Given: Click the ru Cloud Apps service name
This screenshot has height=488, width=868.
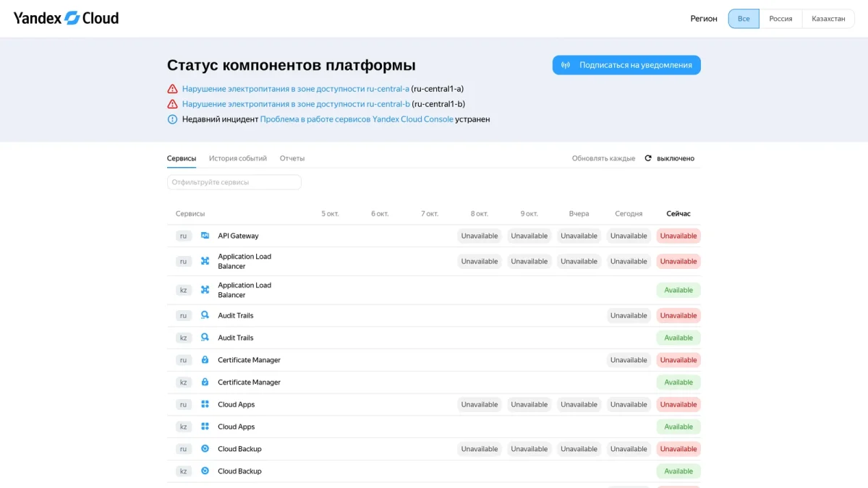Looking at the screenshot, I should 237,404.
